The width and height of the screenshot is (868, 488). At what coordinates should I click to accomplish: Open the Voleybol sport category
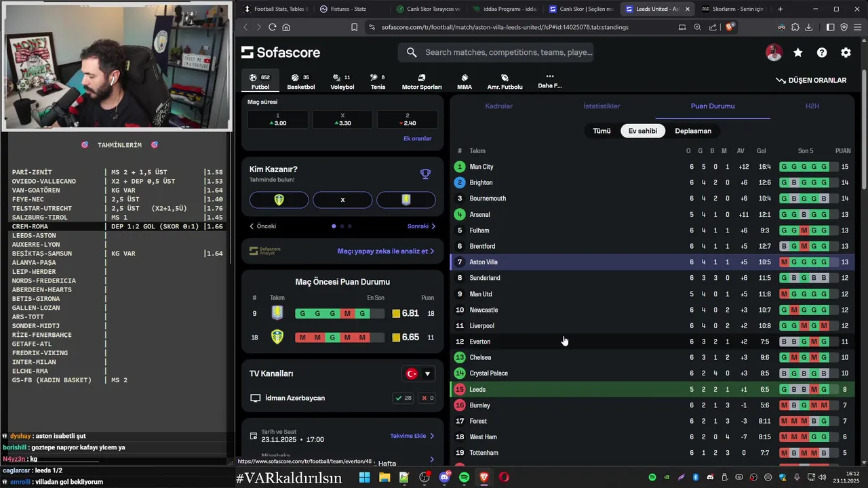point(342,81)
